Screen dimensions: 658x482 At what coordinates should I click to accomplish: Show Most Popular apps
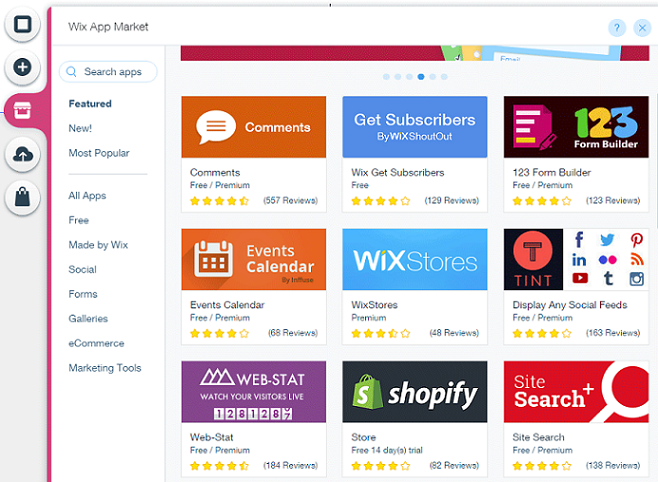tap(99, 153)
